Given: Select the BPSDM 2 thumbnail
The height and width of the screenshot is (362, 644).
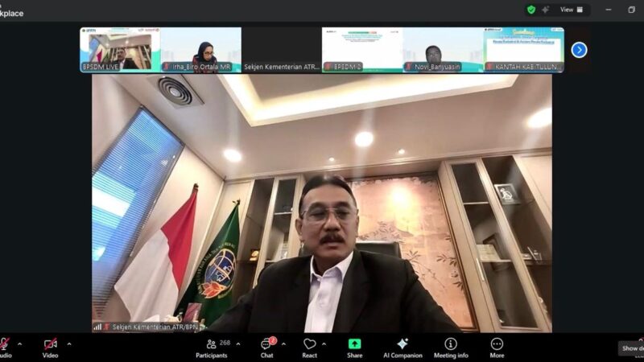Looking at the screenshot, I should tap(361, 50).
